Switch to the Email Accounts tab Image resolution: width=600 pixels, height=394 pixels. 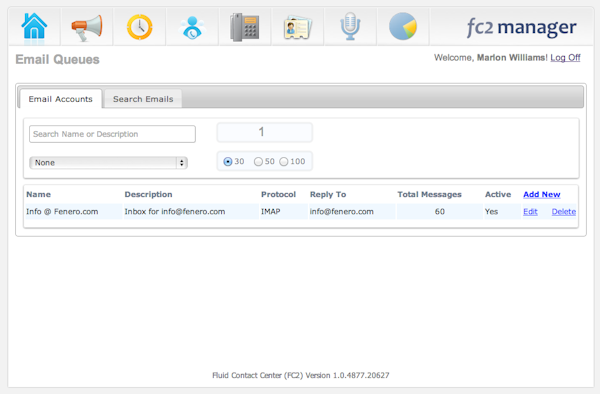tap(60, 99)
